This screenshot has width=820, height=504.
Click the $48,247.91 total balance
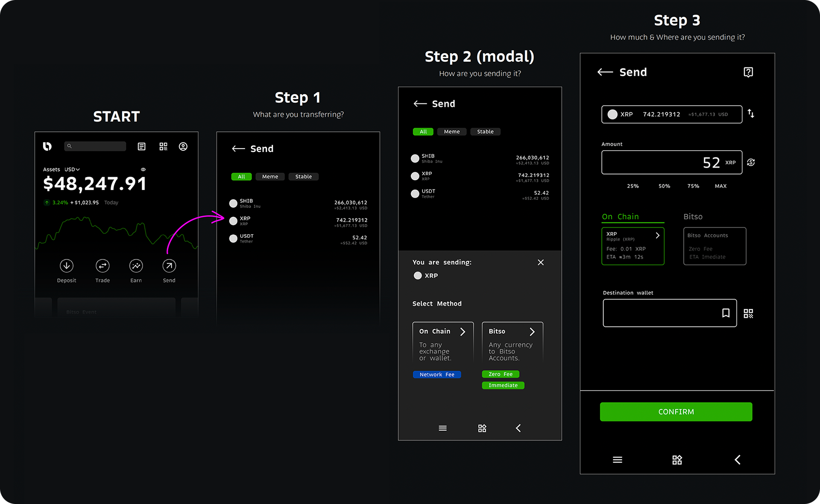tap(95, 184)
